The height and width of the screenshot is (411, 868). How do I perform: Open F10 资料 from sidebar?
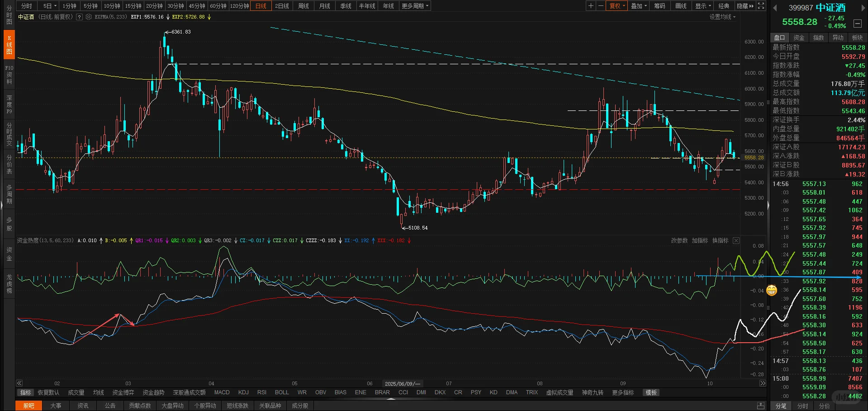coord(9,75)
